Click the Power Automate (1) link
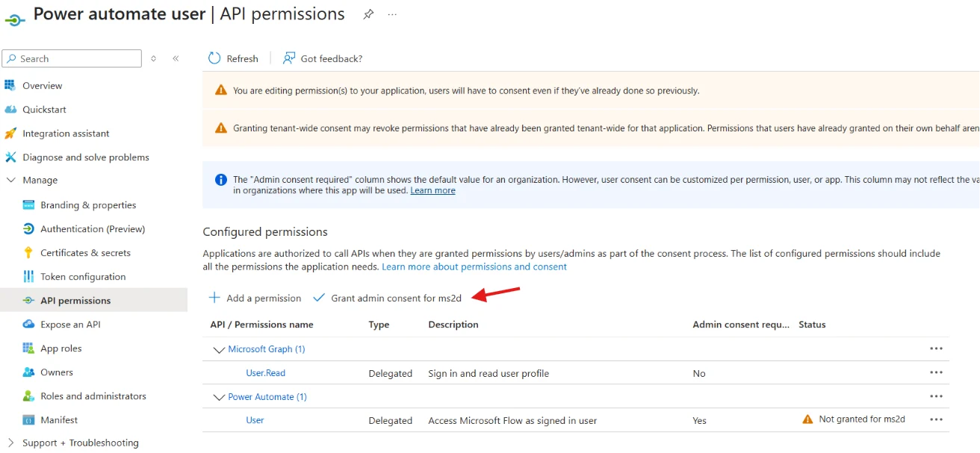The height and width of the screenshot is (453, 980). (267, 397)
